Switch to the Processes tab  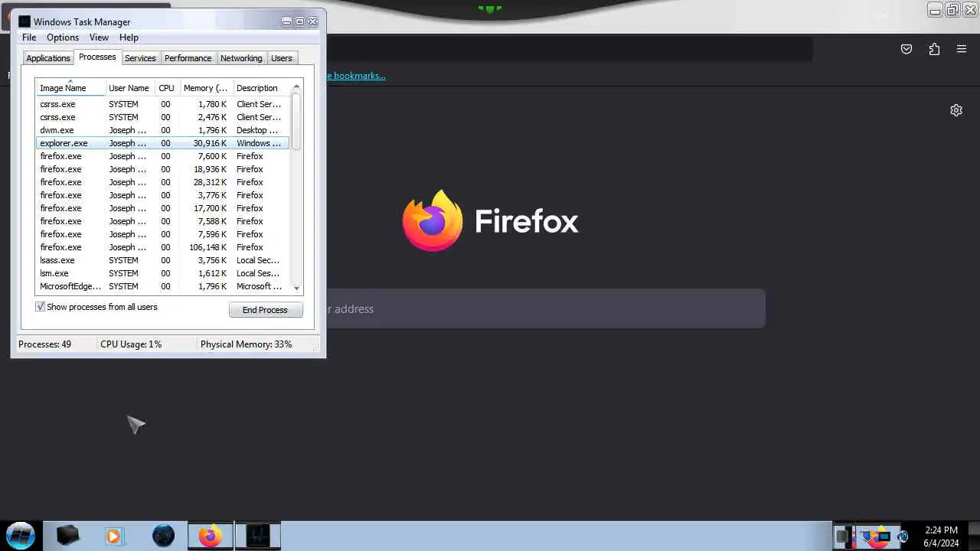(x=97, y=57)
